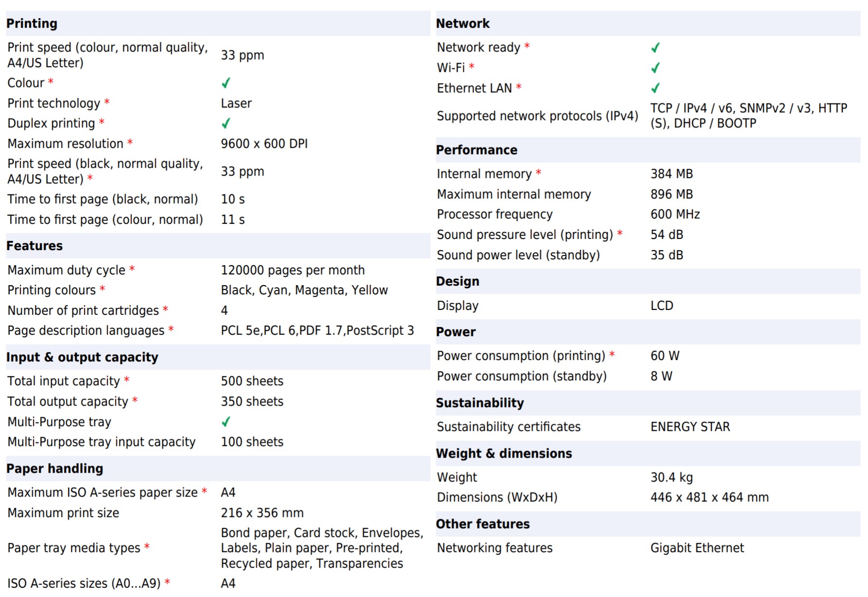Click the red asterisk after Maximum duty cycle
868x597 pixels.
point(132,269)
